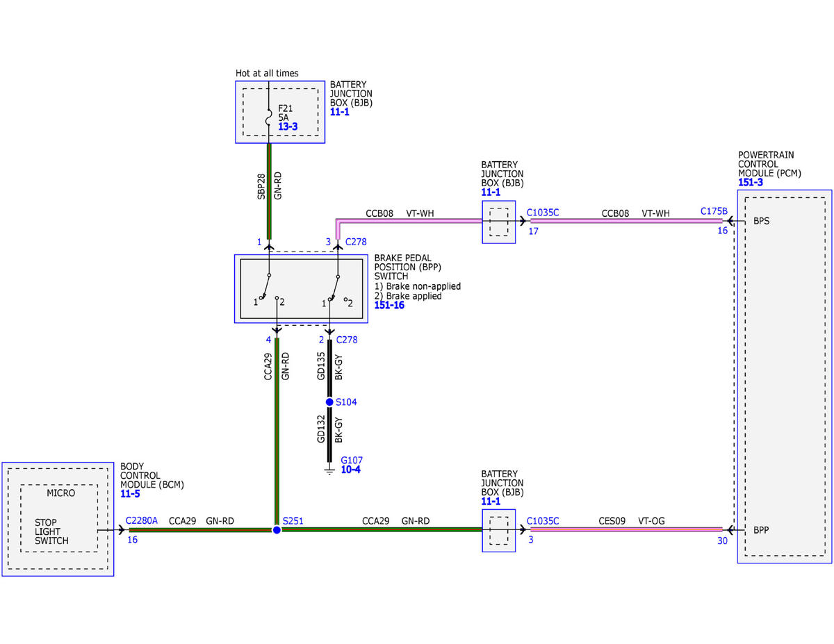Screen dimensions: 834x644
Task: Select pin number 30 at the PCM
Action: click(x=723, y=540)
